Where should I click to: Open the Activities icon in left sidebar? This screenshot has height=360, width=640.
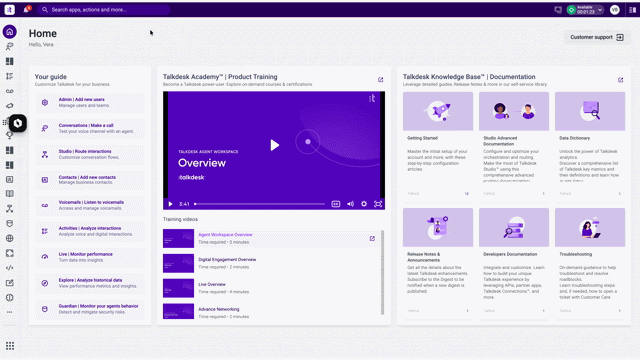coord(10,76)
